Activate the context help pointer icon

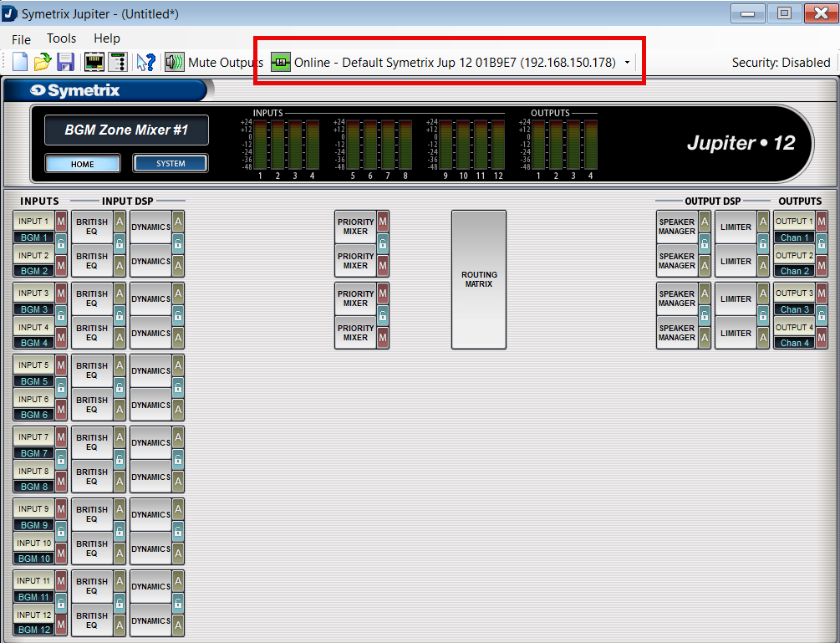pos(145,62)
